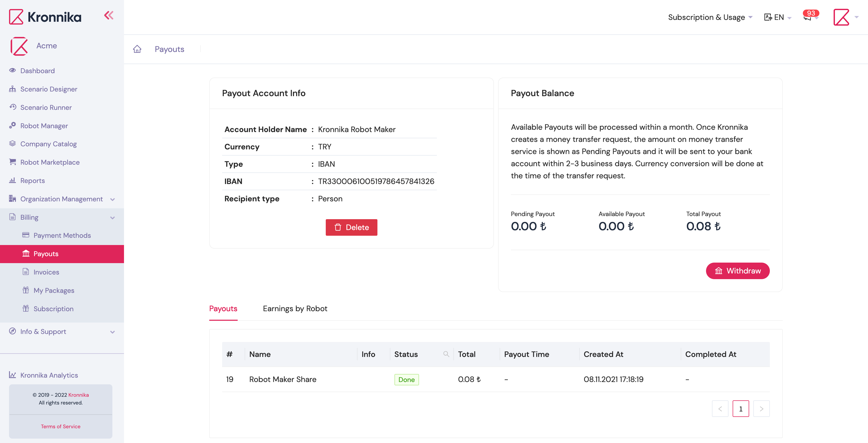Screen dimensions: 868x443
Task: Click the home breadcrumb icon
Action: tap(137, 49)
